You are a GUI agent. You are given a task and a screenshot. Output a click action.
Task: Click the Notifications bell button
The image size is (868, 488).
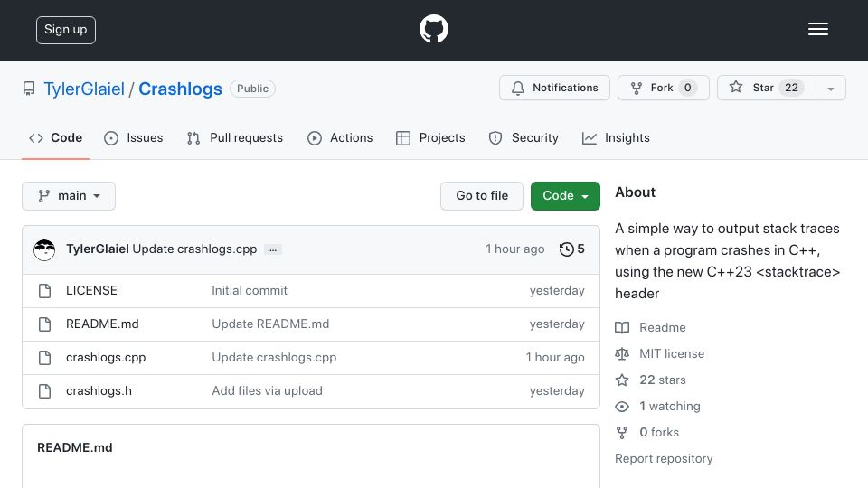[x=554, y=88]
